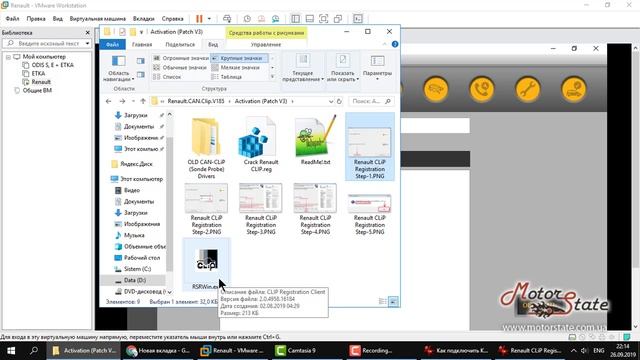Image resolution: width=640 pixels, height=360 pixels.
Task: Switch to the Поделиться ribbon tab
Action: pos(180,44)
